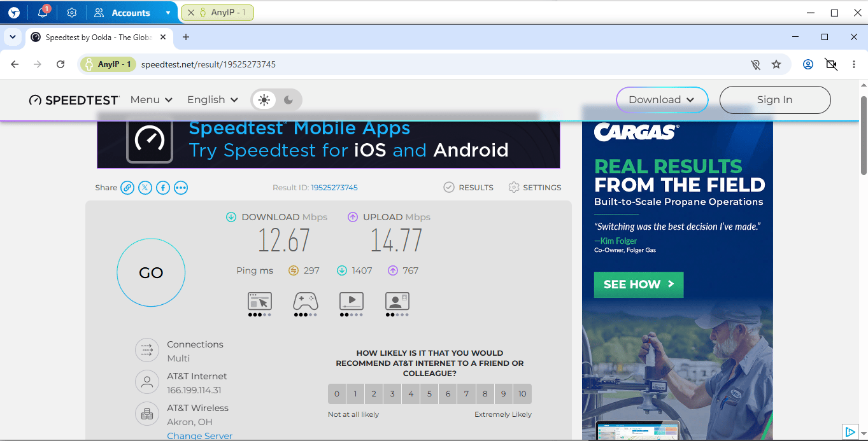Click the app logo in top-left corner
The height and width of the screenshot is (441, 868).
[13, 13]
